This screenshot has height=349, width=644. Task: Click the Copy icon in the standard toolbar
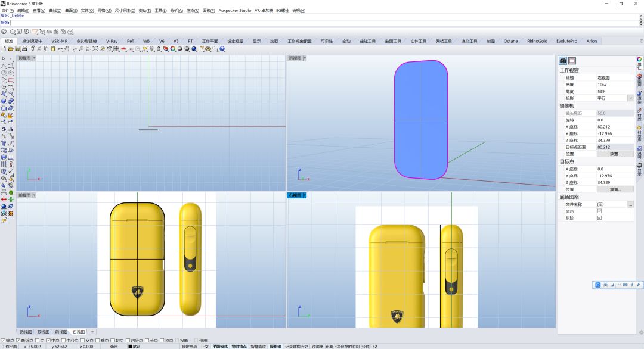(x=46, y=49)
